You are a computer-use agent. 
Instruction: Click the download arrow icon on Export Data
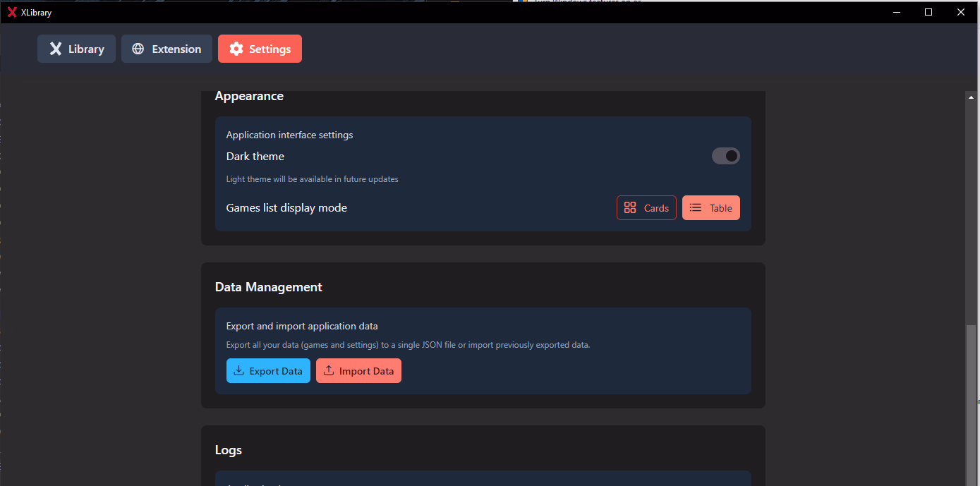point(239,371)
